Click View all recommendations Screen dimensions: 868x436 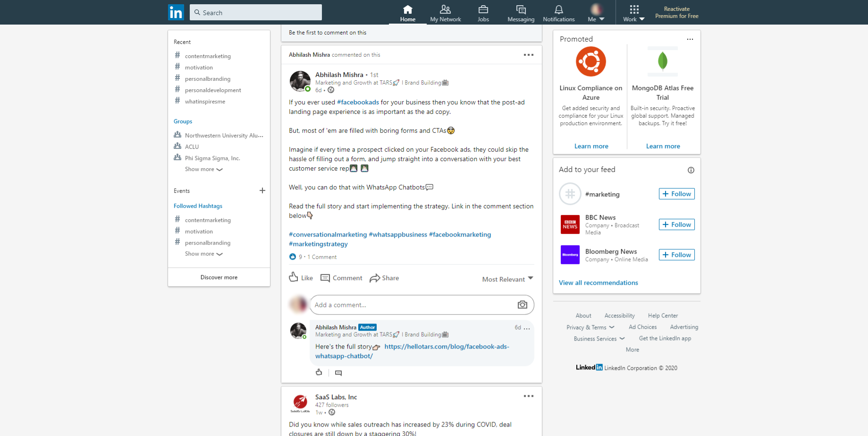point(598,282)
